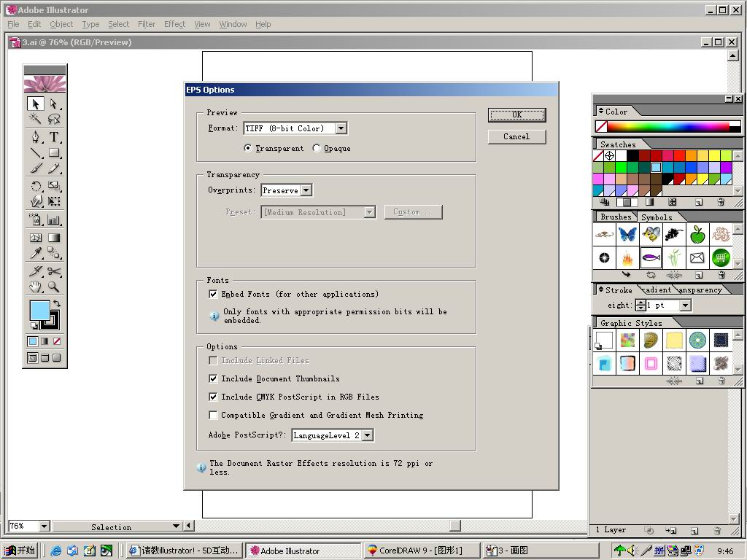Select the Opaque preview option
747x560 pixels.
pyautogui.click(x=317, y=148)
